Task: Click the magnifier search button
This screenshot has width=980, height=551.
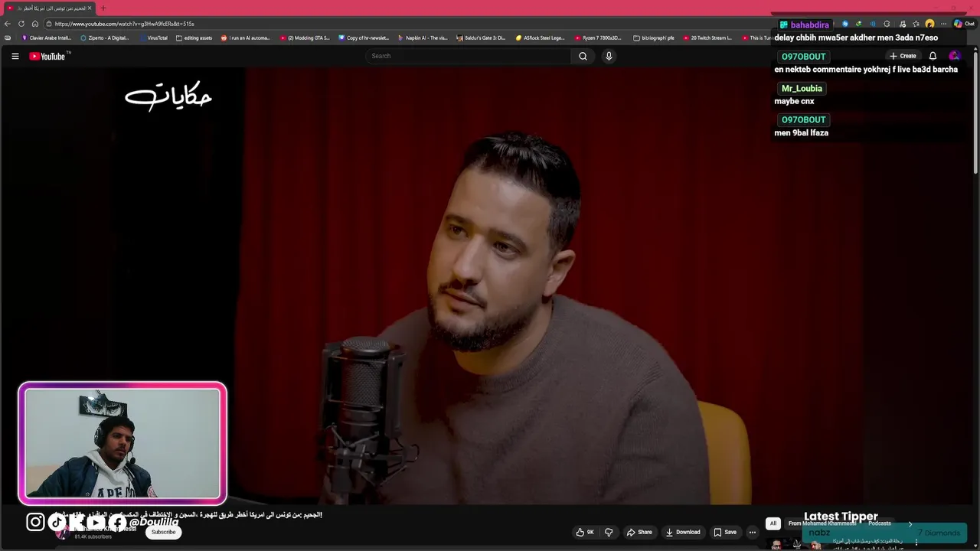Action: tap(583, 56)
